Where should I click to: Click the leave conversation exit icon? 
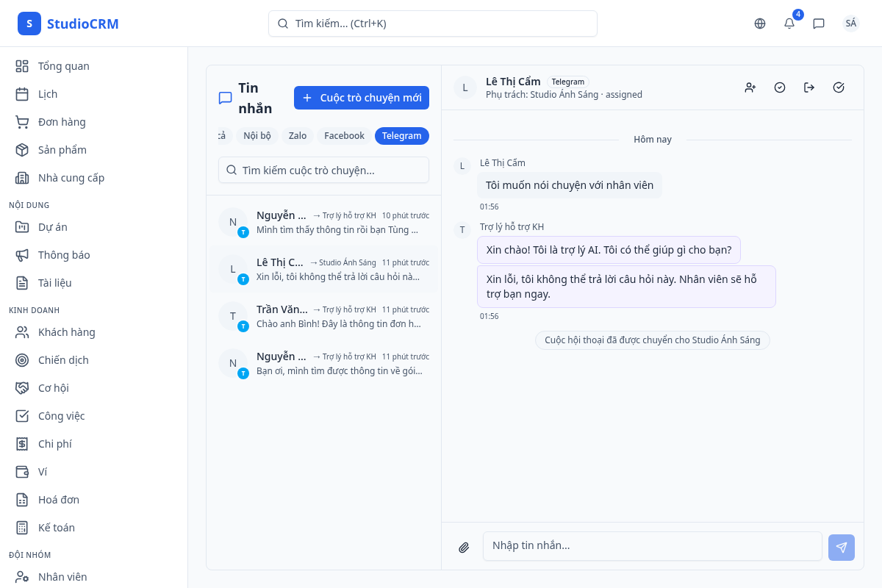[x=809, y=87]
